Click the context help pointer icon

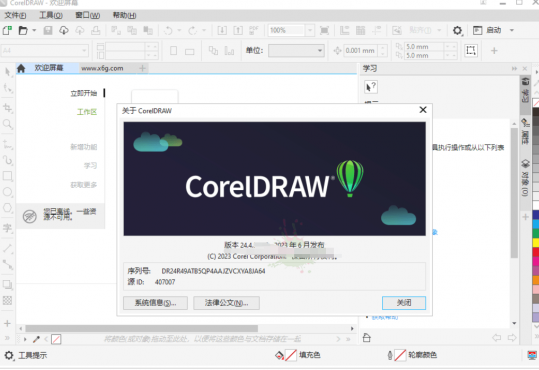[371, 87]
